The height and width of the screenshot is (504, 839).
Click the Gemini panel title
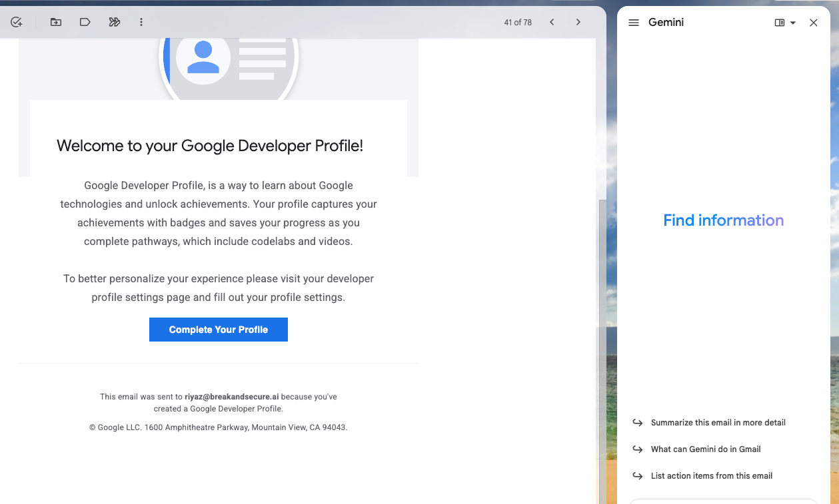pyautogui.click(x=666, y=23)
